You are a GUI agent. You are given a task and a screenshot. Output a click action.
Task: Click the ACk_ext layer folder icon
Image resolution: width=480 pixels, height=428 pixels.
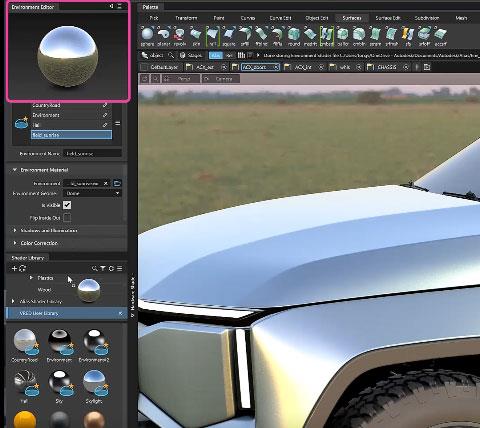click(x=189, y=67)
